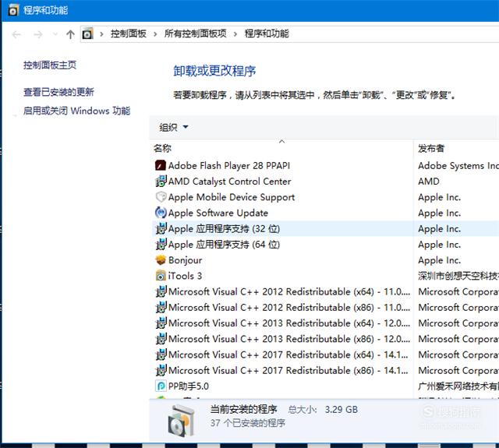Click the forward navigation arrow

(x=38, y=34)
